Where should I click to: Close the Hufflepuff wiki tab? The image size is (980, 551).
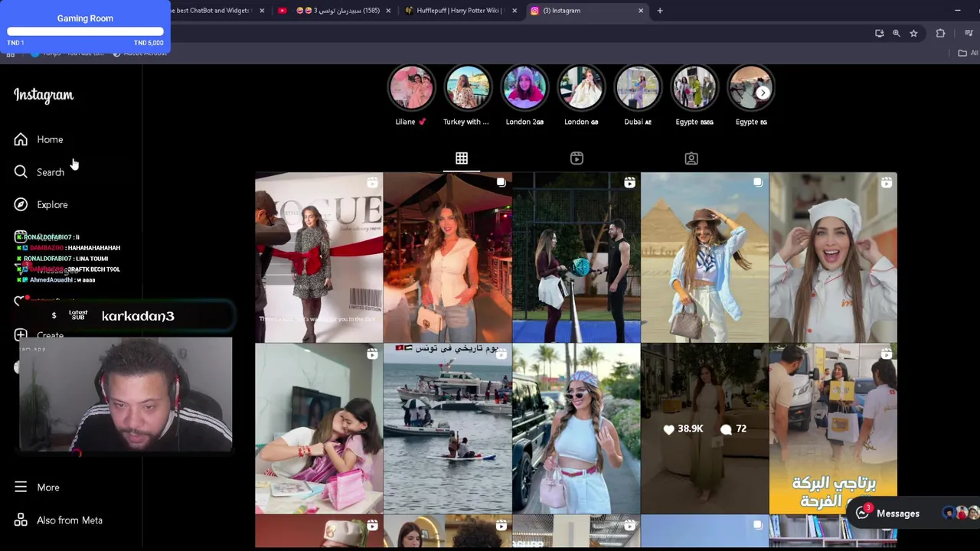(514, 11)
